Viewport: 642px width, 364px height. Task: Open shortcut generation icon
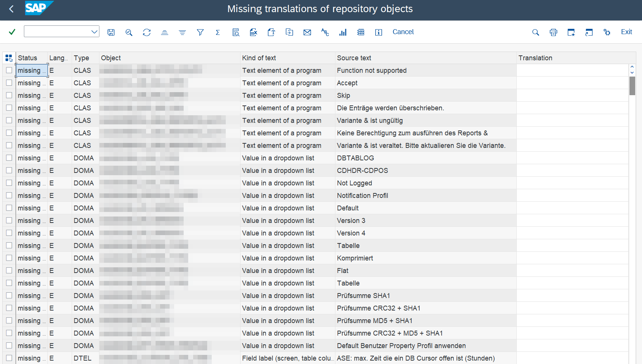[589, 32]
